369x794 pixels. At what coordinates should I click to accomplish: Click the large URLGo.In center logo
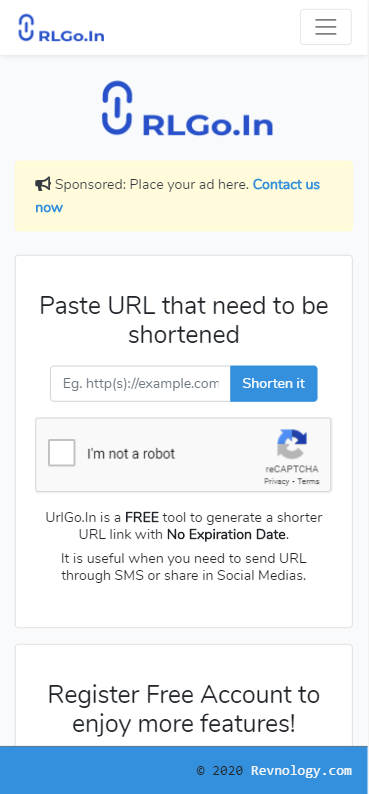click(x=187, y=108)
